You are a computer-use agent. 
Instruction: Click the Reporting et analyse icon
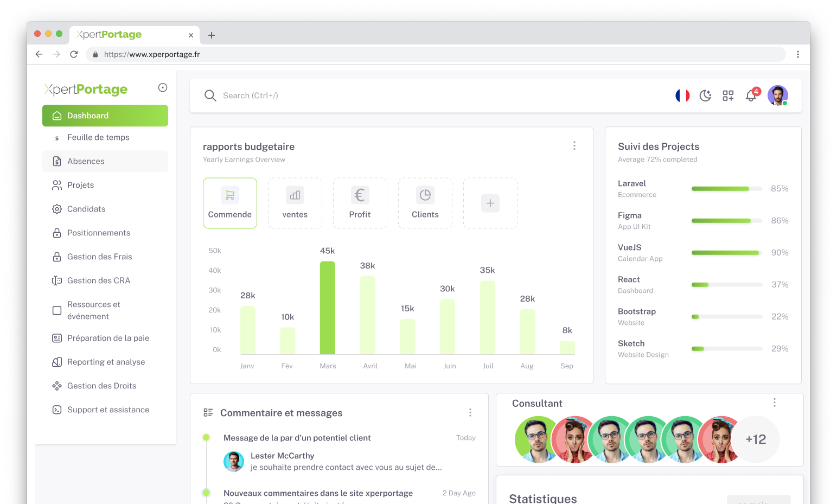(x=57, y=362)
